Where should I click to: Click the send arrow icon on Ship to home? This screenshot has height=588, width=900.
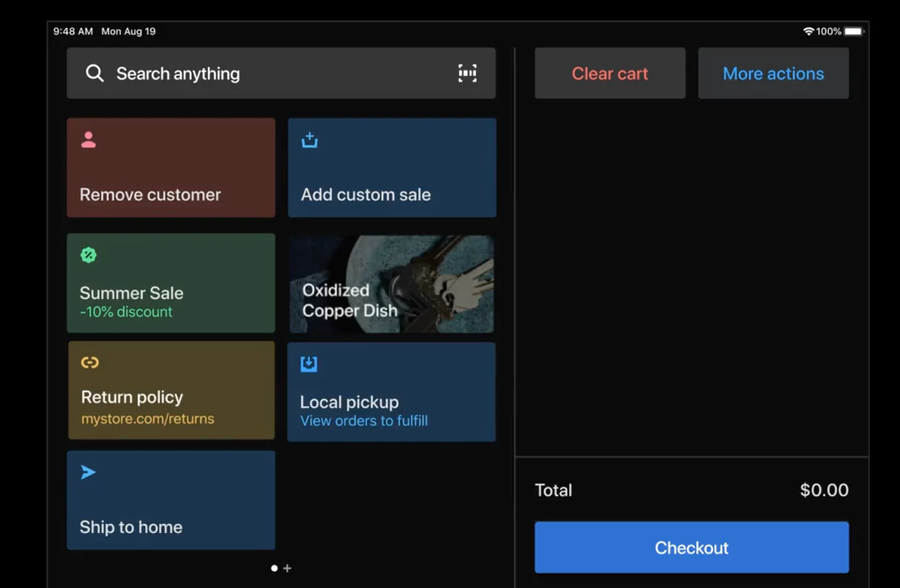88,472
